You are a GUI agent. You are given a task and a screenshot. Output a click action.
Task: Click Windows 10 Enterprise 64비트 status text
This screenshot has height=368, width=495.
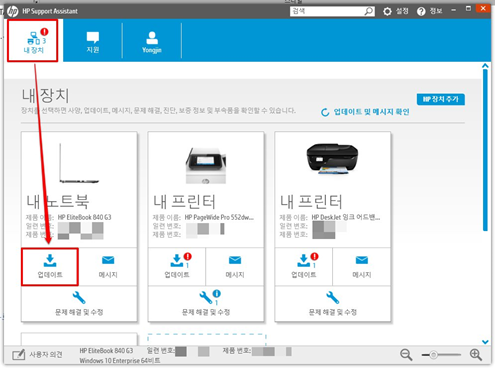(x=120, y=361)
